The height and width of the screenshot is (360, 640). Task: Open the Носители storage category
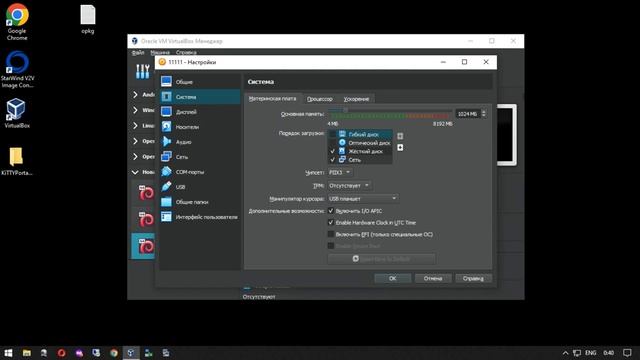(x=200, y=127)
